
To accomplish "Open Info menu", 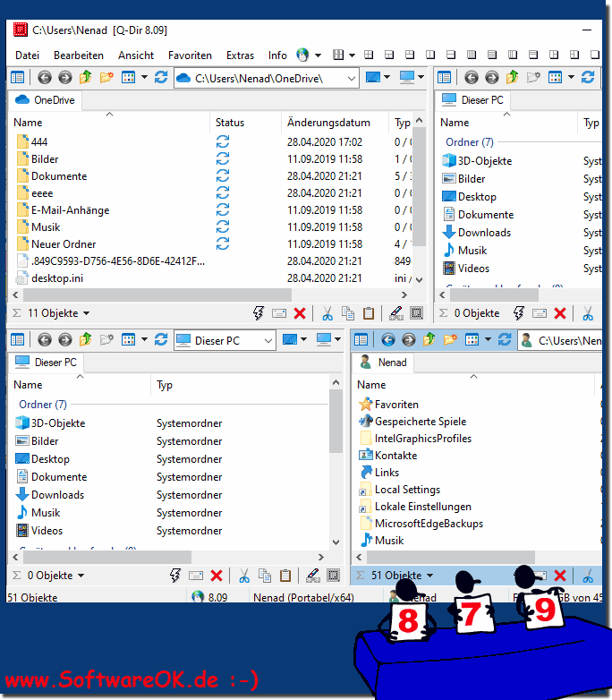I will (x=277, y=55).
